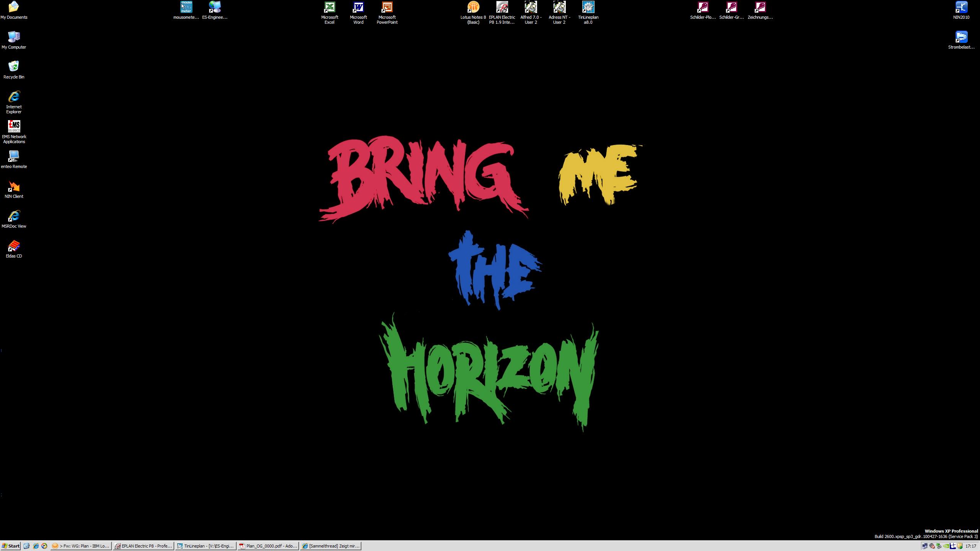Click Show Desktop in Quick Launch
Screen dimensions: 980x551
26,546
